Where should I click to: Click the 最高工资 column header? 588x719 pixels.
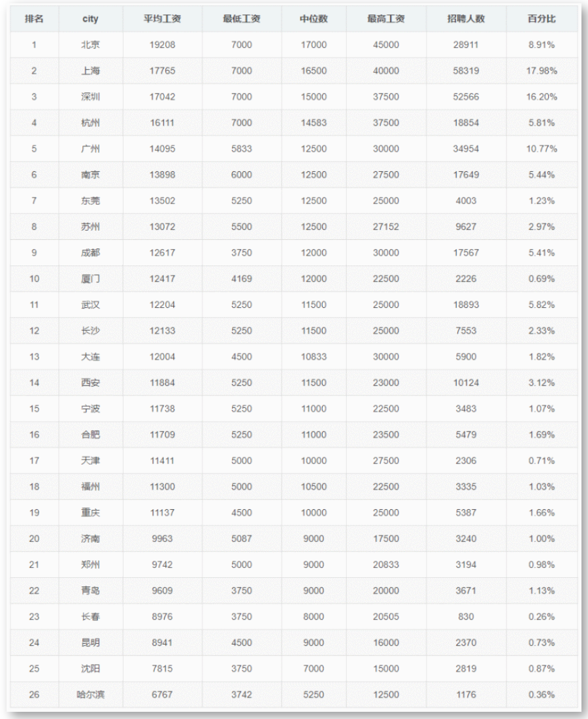[385, 19]
